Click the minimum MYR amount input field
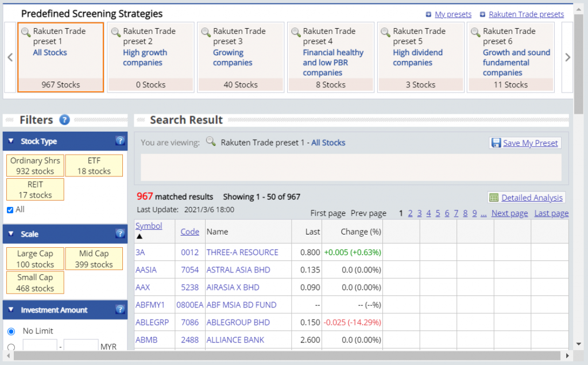588x365 pixels. click(x=40, y=346)
